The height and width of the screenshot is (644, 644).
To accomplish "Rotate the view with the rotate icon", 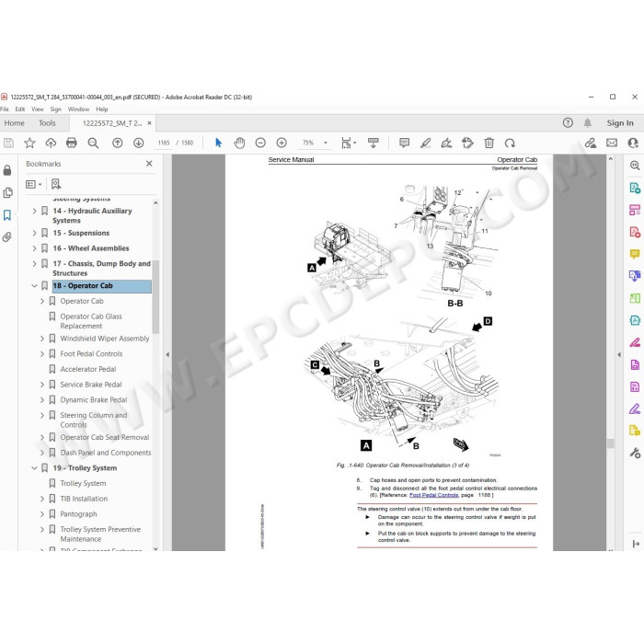I will pyautogui.click(x=510, y=143).
